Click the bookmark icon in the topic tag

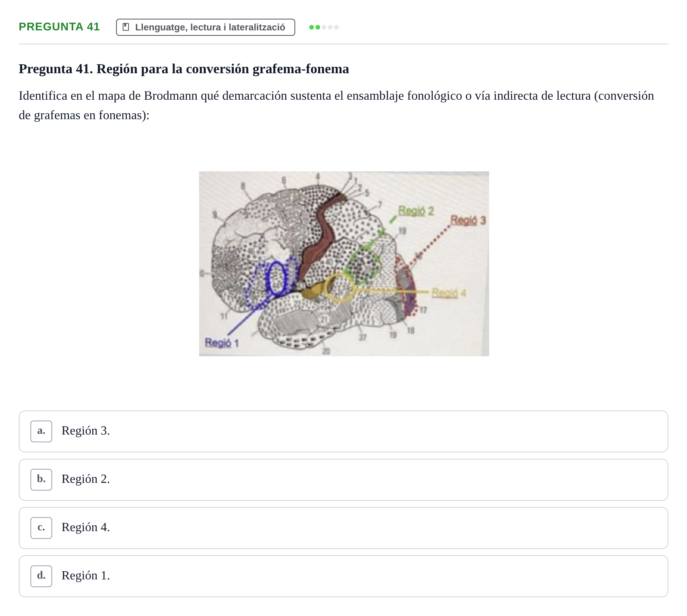[126, 27]
